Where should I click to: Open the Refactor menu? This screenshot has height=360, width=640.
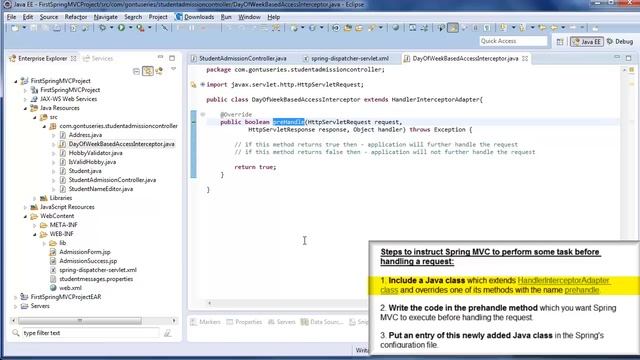(76, 17)
